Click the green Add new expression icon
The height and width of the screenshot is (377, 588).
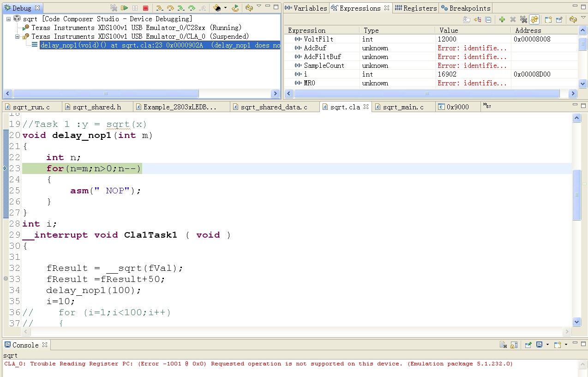tap(502, 19)
